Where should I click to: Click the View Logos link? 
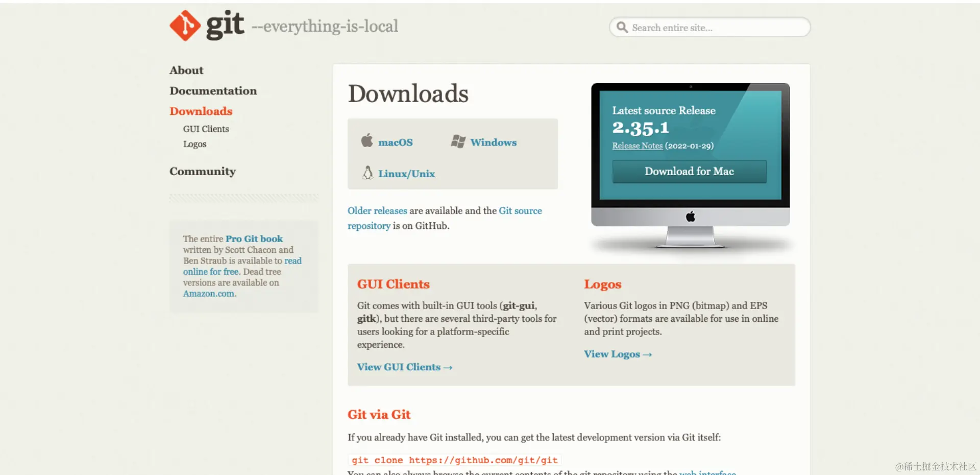[618, 354]
